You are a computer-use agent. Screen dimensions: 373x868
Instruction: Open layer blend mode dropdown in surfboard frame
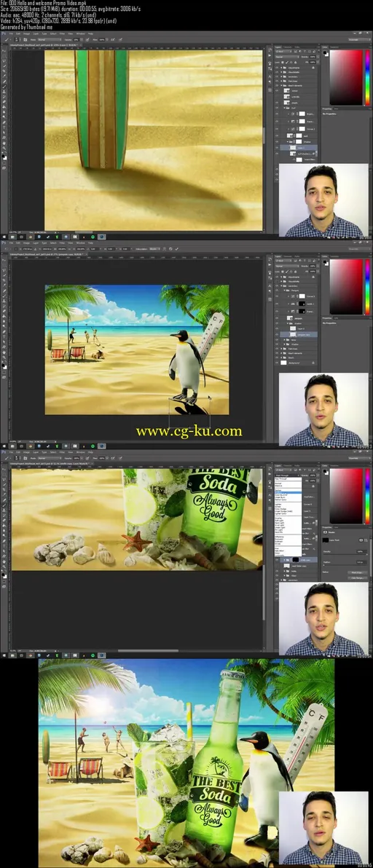click(287, 57)
